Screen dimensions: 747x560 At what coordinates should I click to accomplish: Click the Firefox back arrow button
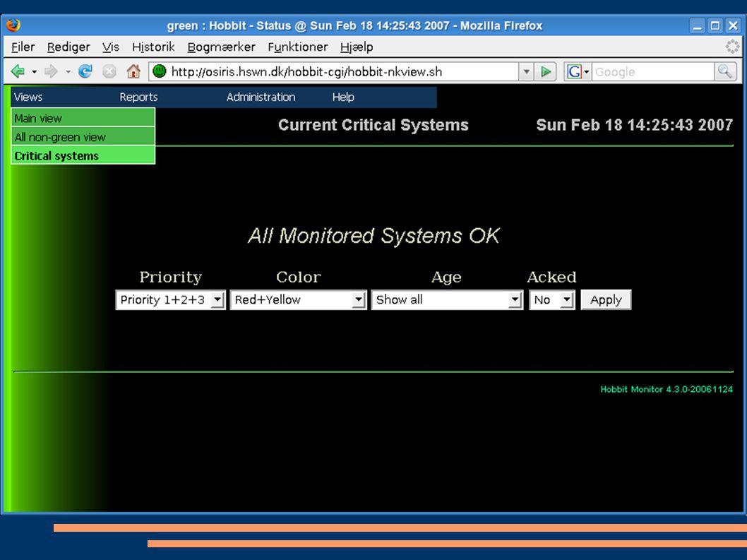point(18,71)
